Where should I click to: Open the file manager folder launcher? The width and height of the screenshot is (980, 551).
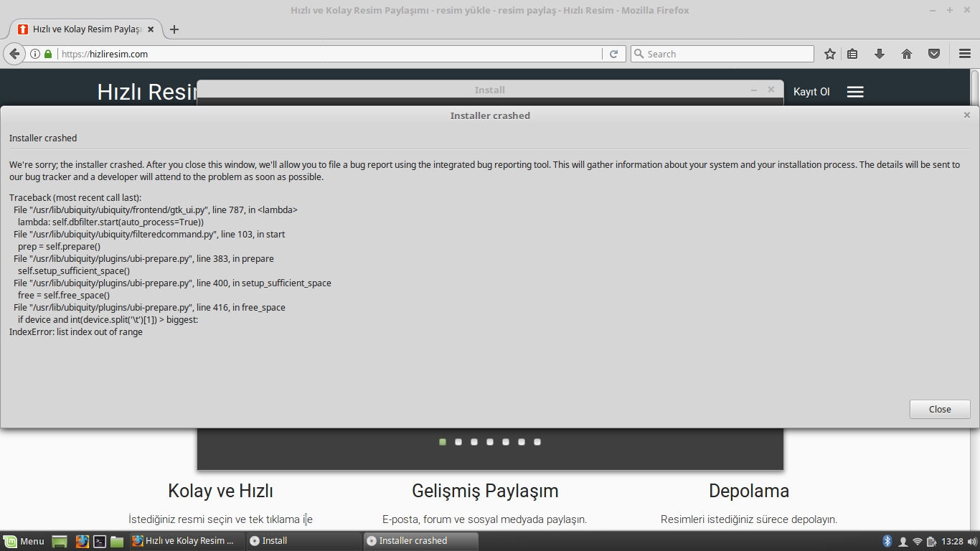point(117,541)
